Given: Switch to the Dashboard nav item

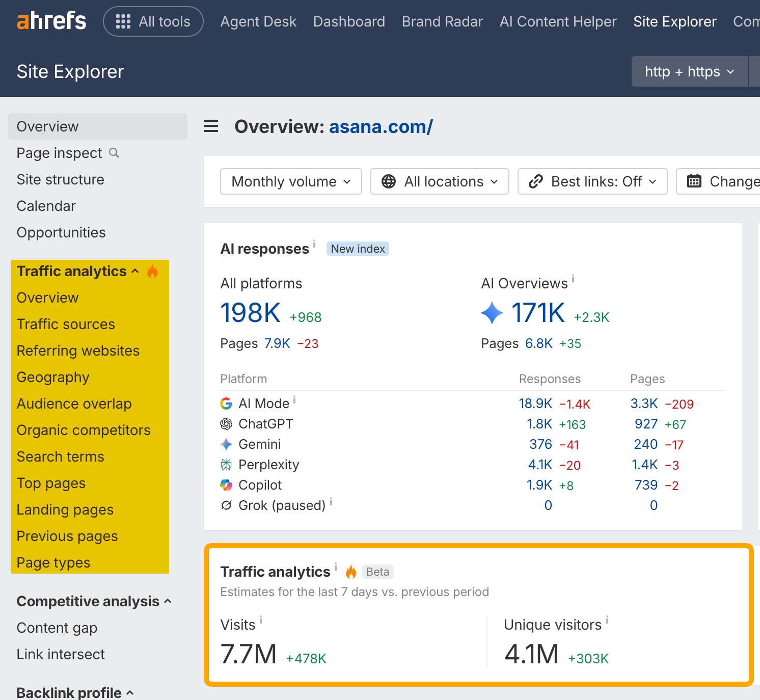Looking at the screenshot, I should click(x=349, y=21).
